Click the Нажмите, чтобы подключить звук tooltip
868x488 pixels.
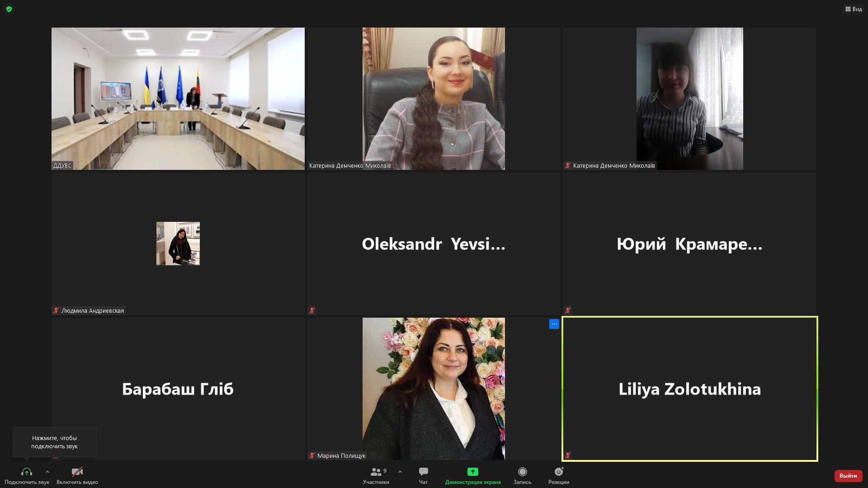[55, 442]
